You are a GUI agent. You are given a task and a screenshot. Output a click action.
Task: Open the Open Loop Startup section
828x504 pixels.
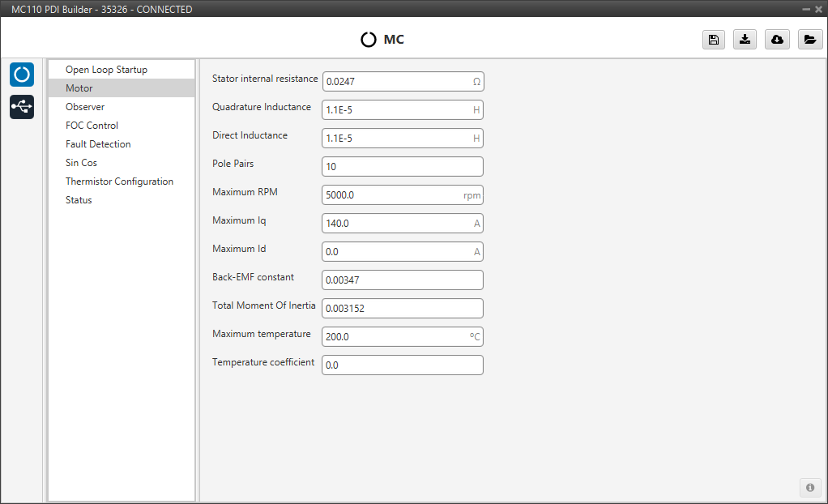[106, 70]
